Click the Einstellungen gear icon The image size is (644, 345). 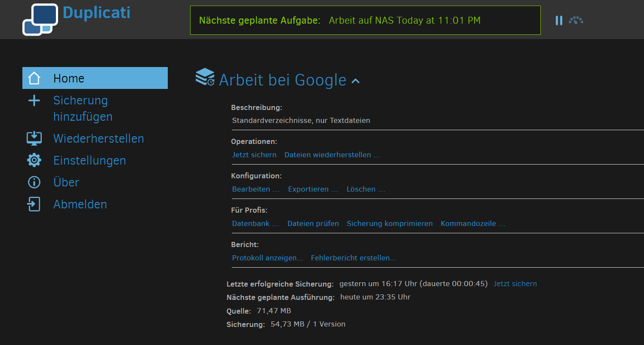[34, 160]
